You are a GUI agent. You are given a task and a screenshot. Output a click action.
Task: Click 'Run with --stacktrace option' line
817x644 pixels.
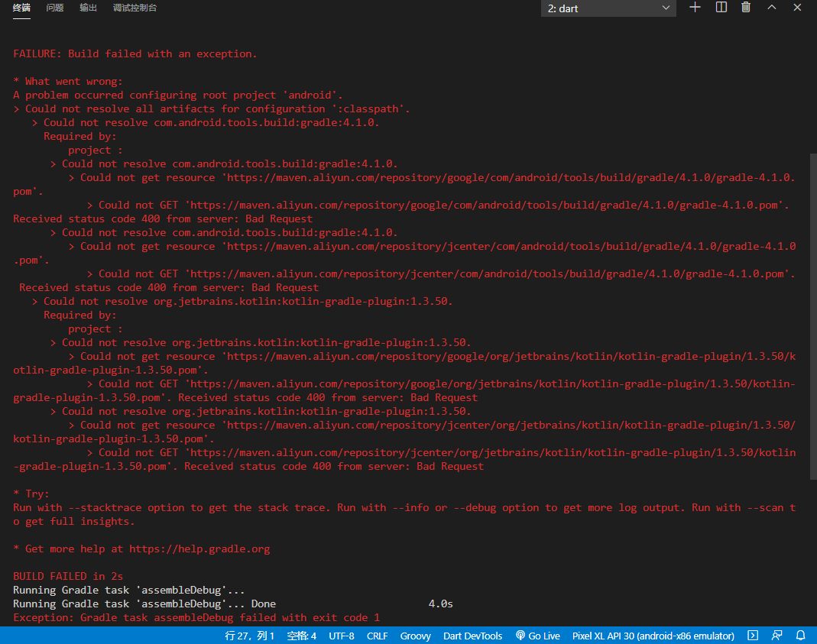(x=404, y=514)
